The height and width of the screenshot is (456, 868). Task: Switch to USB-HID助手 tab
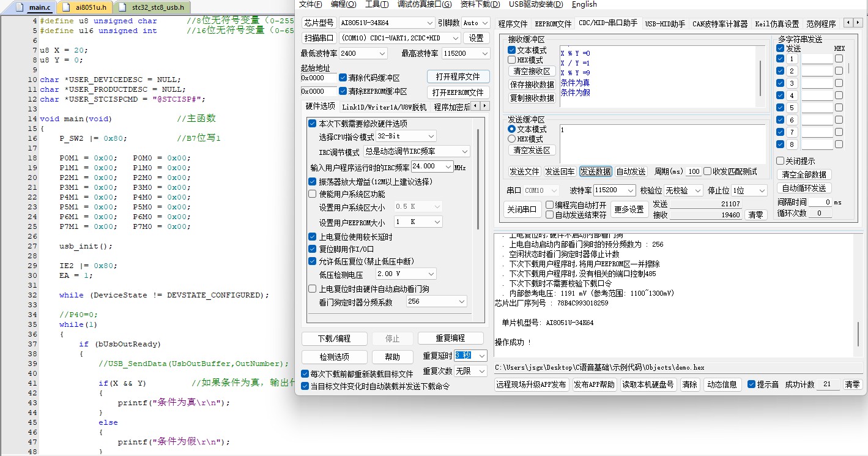pos(665,24)
